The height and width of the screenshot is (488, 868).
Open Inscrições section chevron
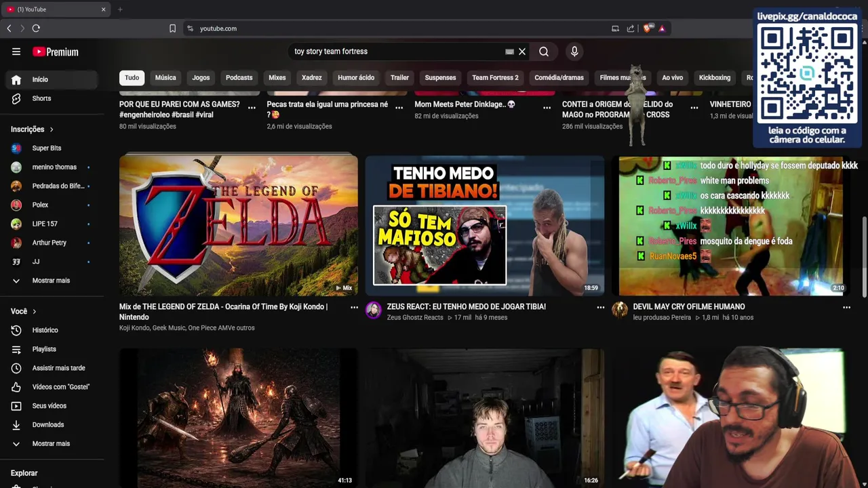click(51, 129)
